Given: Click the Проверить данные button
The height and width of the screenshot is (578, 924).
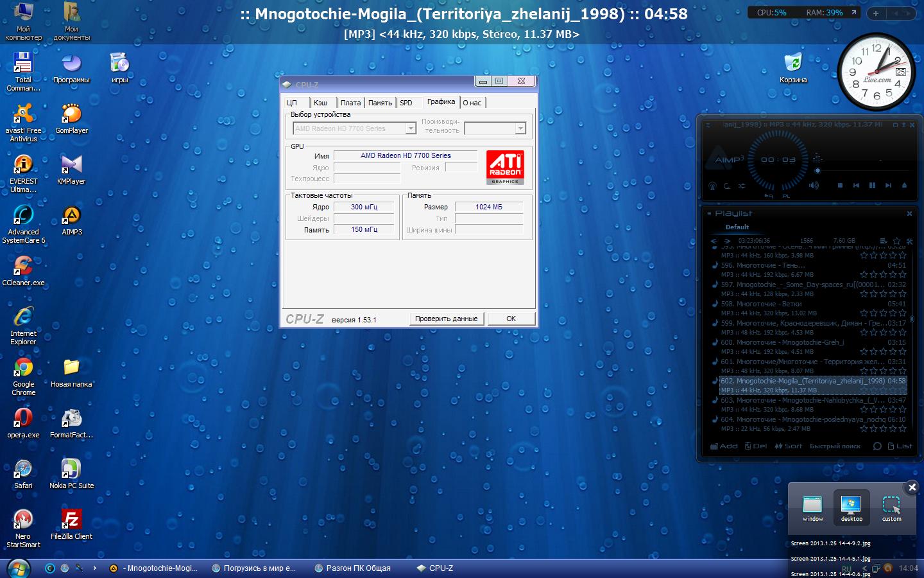Looking at the screenshot, I should tap(446, 319).
